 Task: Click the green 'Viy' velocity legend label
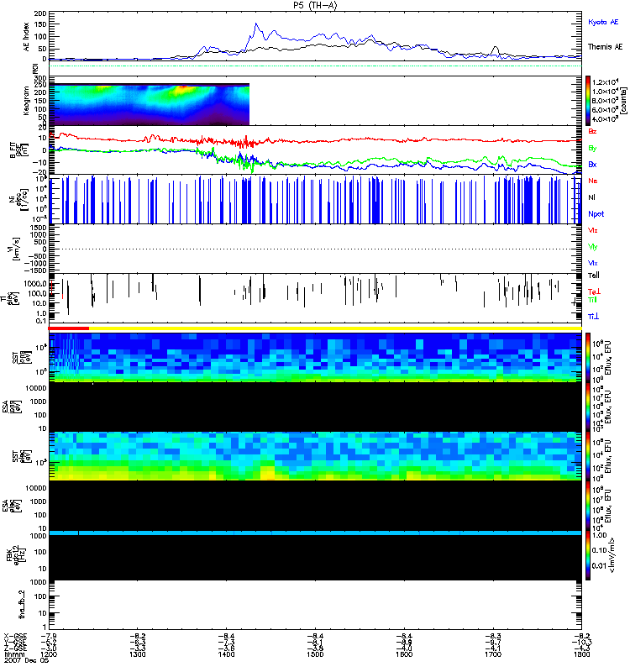[x=593, y=247]
